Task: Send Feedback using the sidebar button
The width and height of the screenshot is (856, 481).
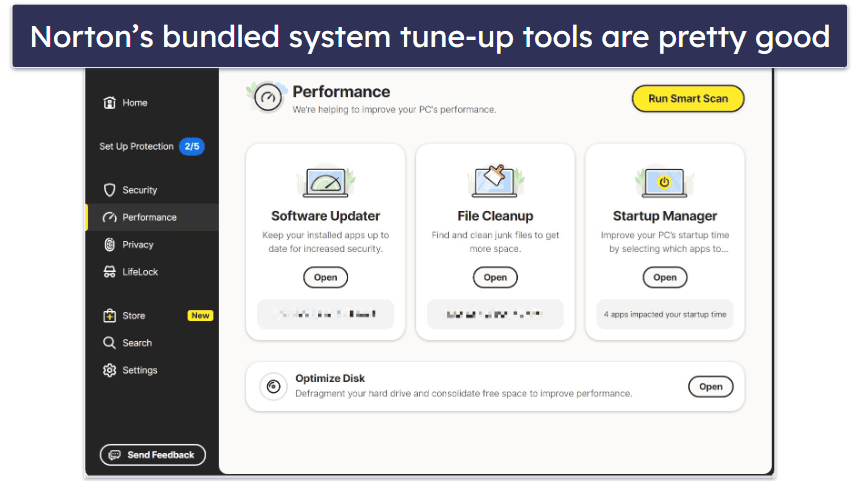Action: [x=152, y=455]
